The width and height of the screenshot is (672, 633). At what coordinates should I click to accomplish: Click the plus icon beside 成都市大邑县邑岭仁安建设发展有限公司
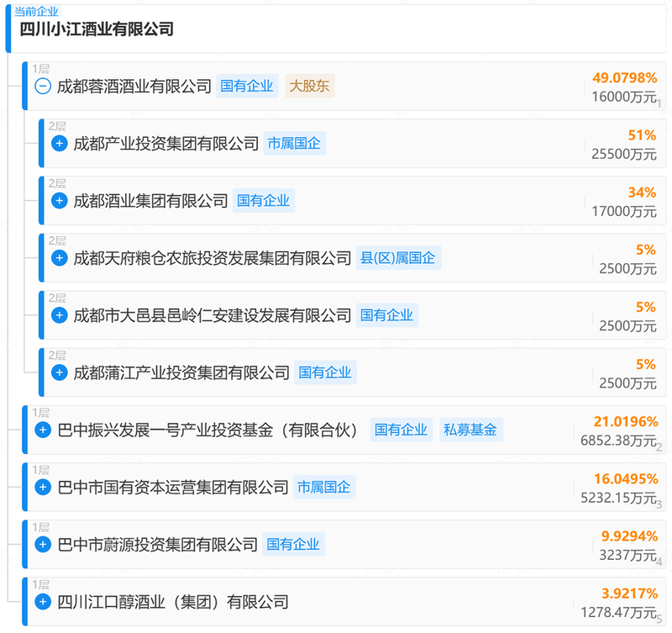click(60, 315)
